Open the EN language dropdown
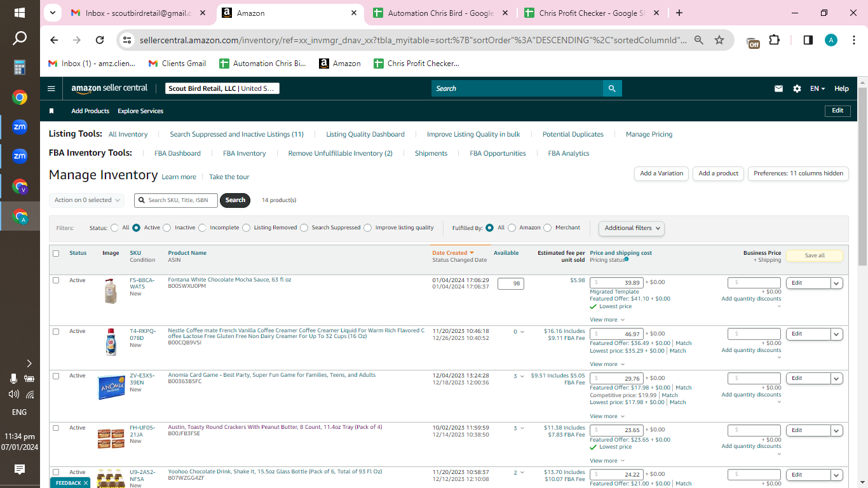Viewport: 868px width, 488px height. point(817,89)
